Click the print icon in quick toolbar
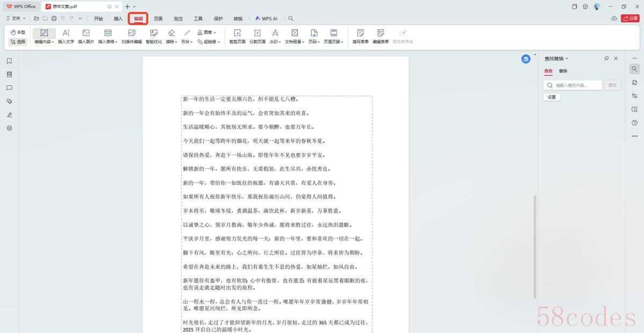 (x=54, y=19)
